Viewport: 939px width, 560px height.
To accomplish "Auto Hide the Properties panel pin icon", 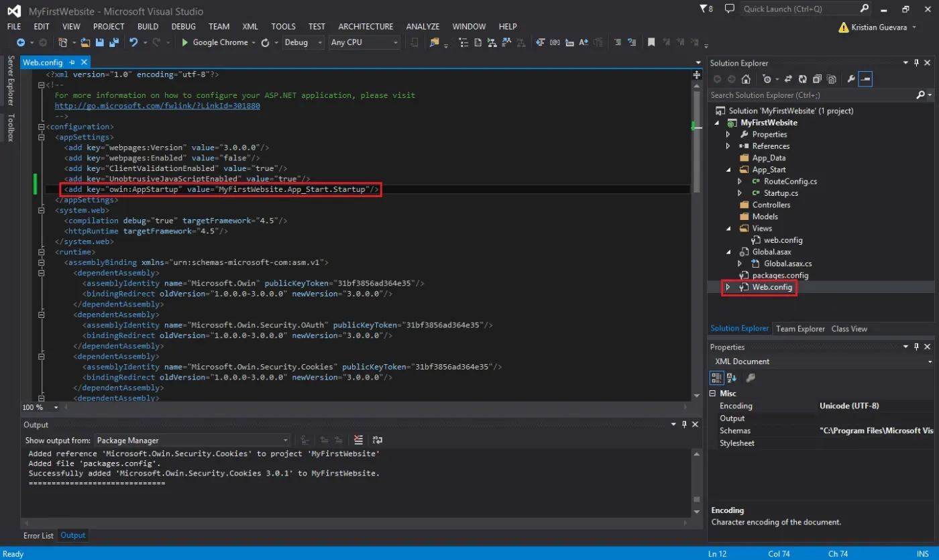I will click(916, 347).
